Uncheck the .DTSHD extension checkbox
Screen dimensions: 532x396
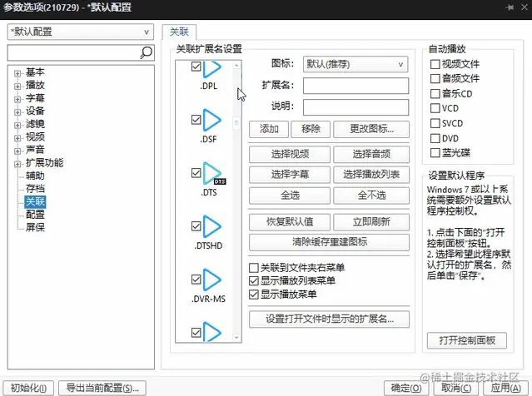tap(196, 226)
